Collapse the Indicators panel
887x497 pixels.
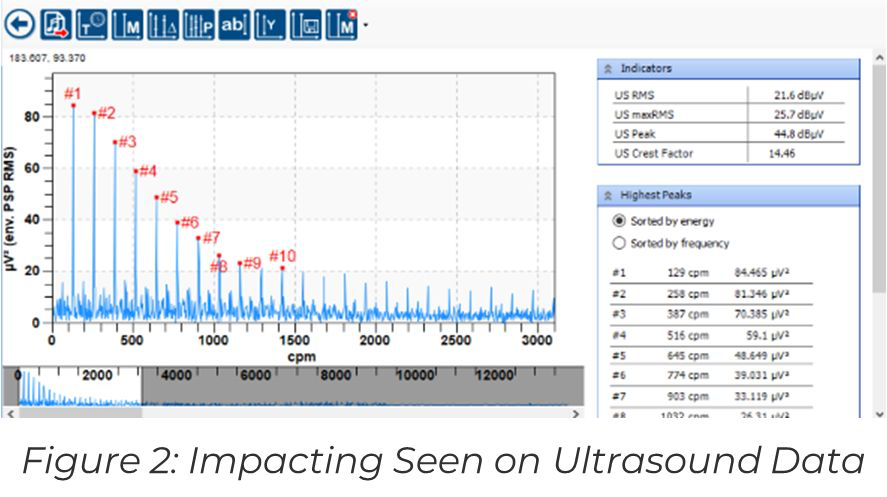608,68
